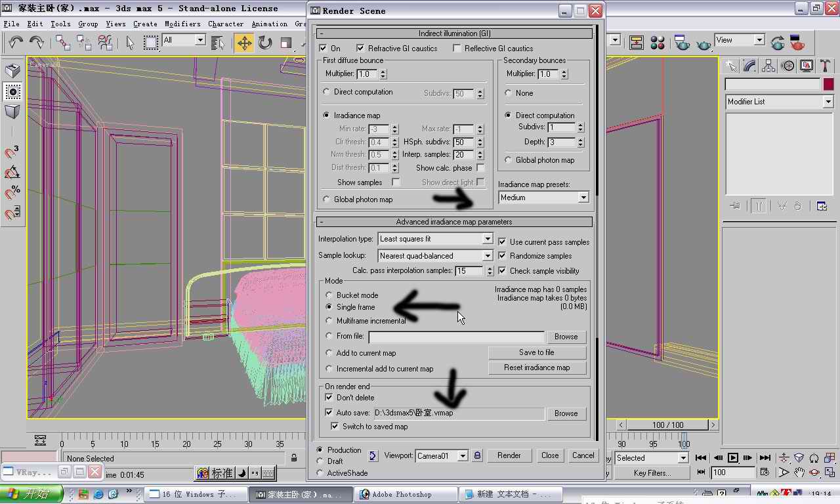This screenshot has height=504, width=840.
Task: Select the Select and Link tool
Action: (x=63, y=43)
